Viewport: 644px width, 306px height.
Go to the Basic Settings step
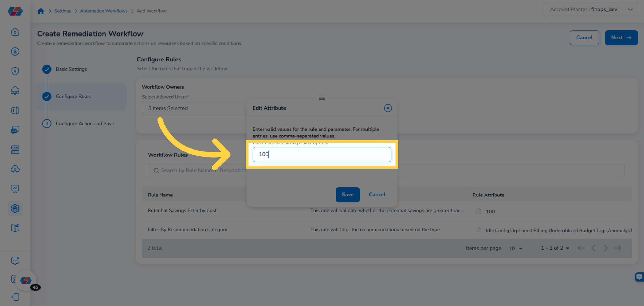[71, 69]
